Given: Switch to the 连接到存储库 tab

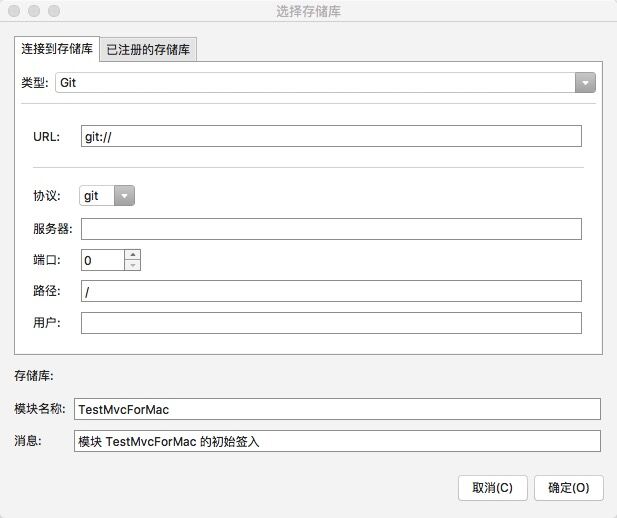Looking at the screenshot, I should tap(57, 49).
